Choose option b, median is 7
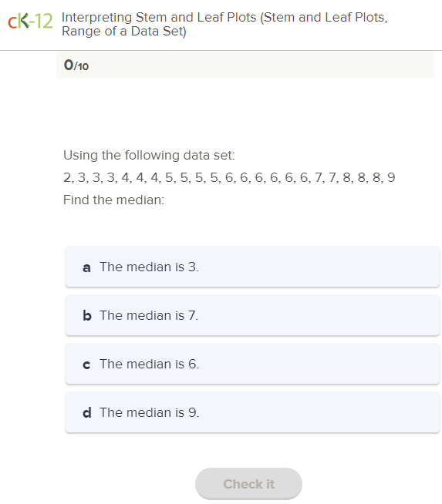Viewport: 442px width, 504px height. 252,315
